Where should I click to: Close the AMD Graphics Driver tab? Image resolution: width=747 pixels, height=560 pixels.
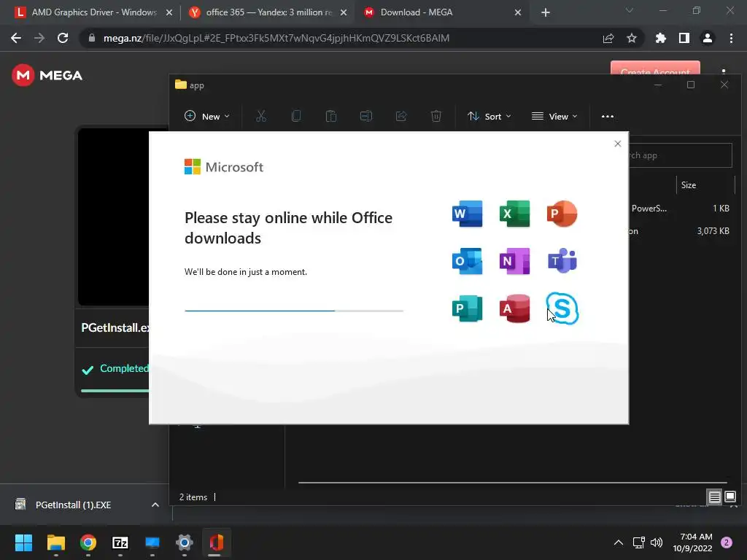coord(169,12)
